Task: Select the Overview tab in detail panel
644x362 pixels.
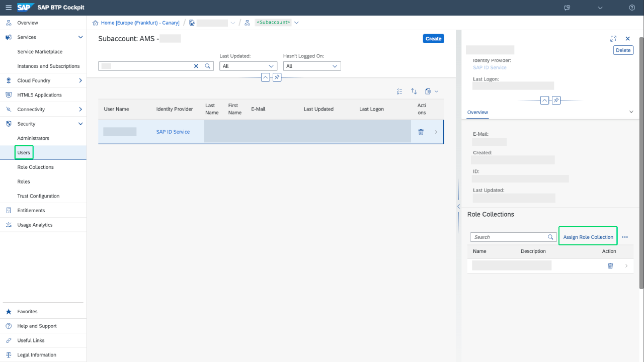Action: tap(477, 112)
